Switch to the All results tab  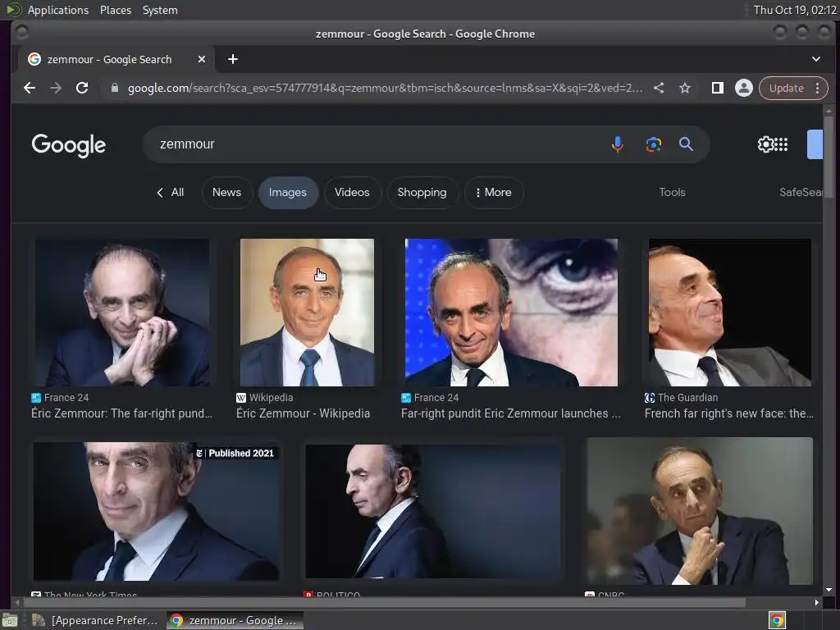[x=171, y=192]
